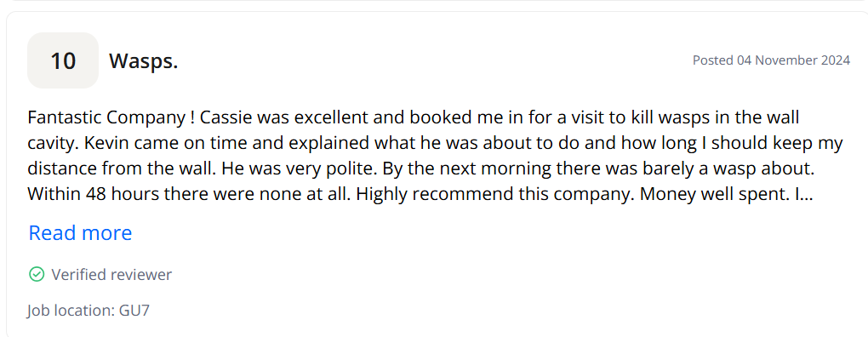Viewport: 868px width, 337px height.
Task: Click the year 2024 in posted date
Action: coord(834,60)
